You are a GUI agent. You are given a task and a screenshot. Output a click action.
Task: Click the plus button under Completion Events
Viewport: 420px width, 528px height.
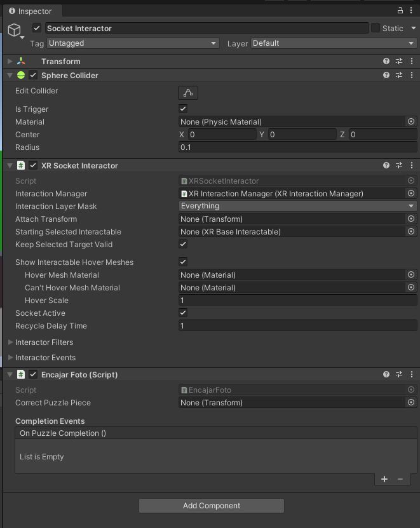384,479
